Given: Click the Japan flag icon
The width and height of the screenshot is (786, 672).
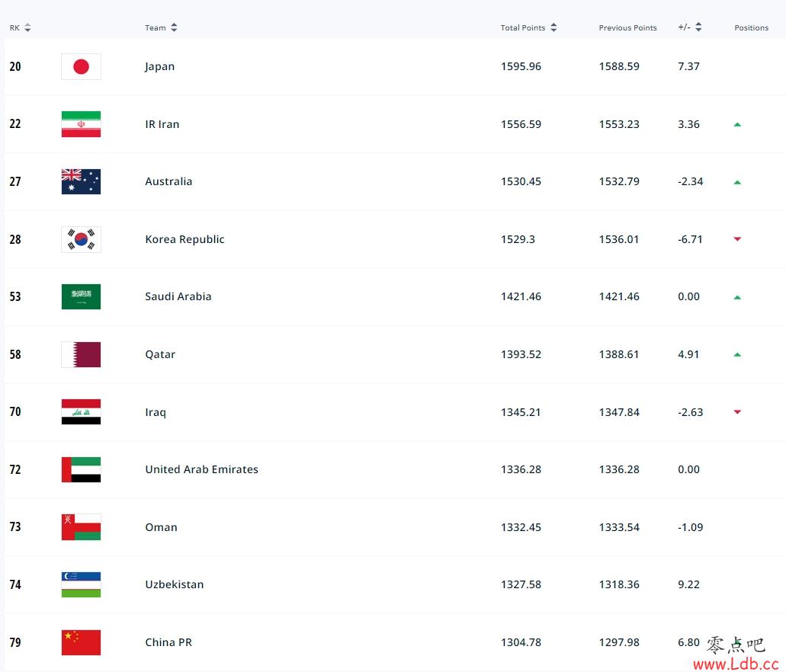Looking at the screenshot, I should click(x=82, y=66).
